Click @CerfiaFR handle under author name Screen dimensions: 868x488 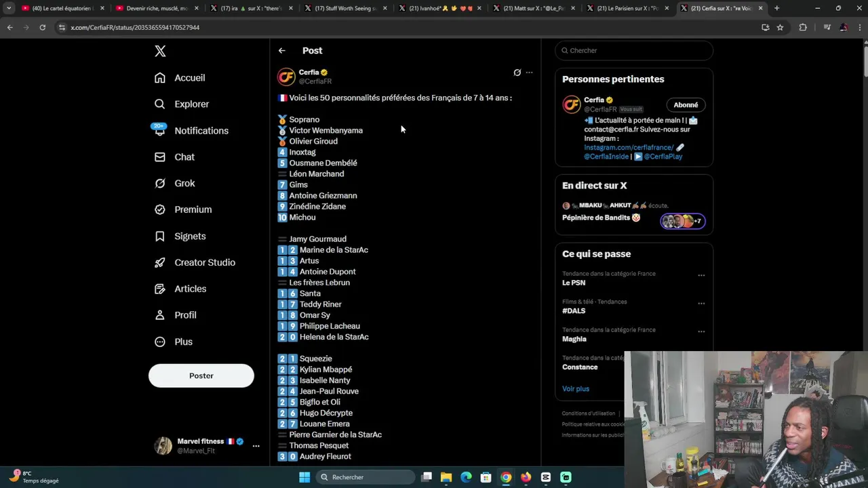pos(315,81)
